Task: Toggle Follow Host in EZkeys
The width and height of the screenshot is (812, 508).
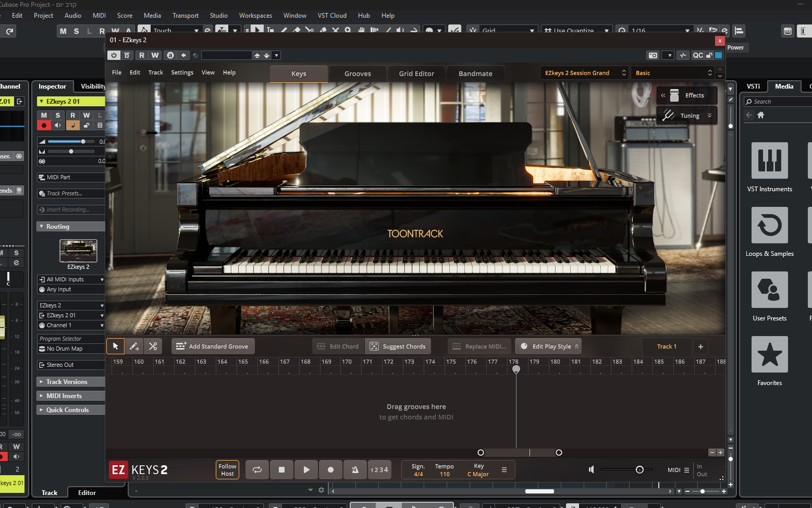Action: click(227, 469)
